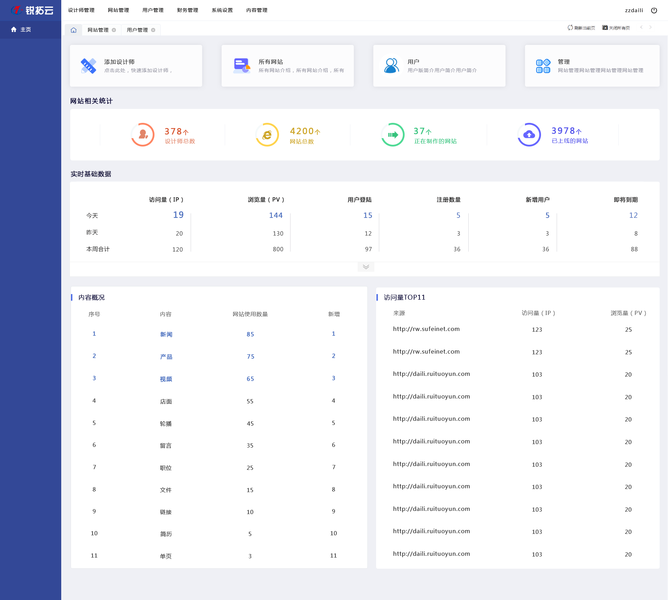Open the 视频 link in 内容概况
Viewport: 668px width, 600px height.
[166, 379]
